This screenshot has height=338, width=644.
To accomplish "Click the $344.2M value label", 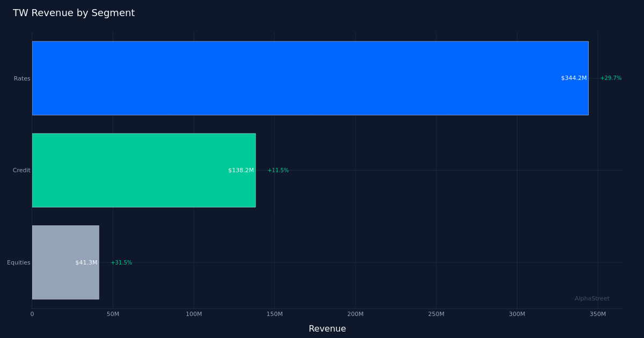I will point(574,78).
